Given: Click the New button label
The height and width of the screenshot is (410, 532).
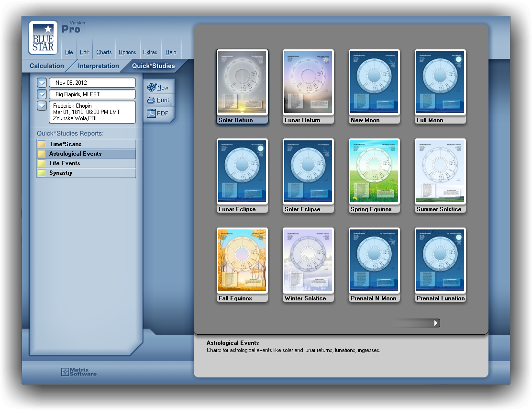Looking at the screenshot, I should (163, 88).
